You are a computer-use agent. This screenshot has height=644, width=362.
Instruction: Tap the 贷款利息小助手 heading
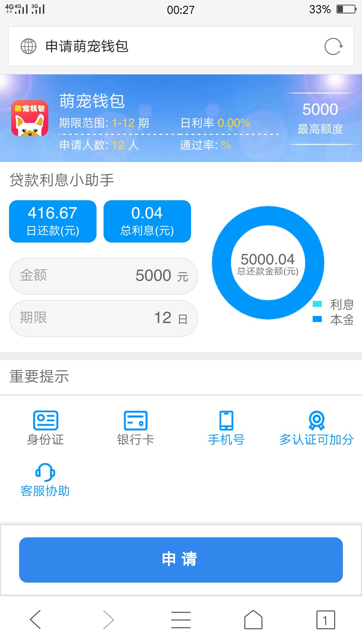coord(62,180)
